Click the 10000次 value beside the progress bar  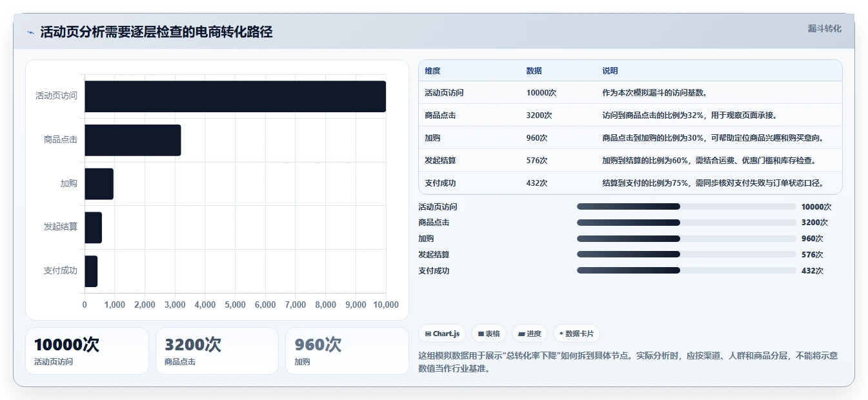click(x=816, y=207)
